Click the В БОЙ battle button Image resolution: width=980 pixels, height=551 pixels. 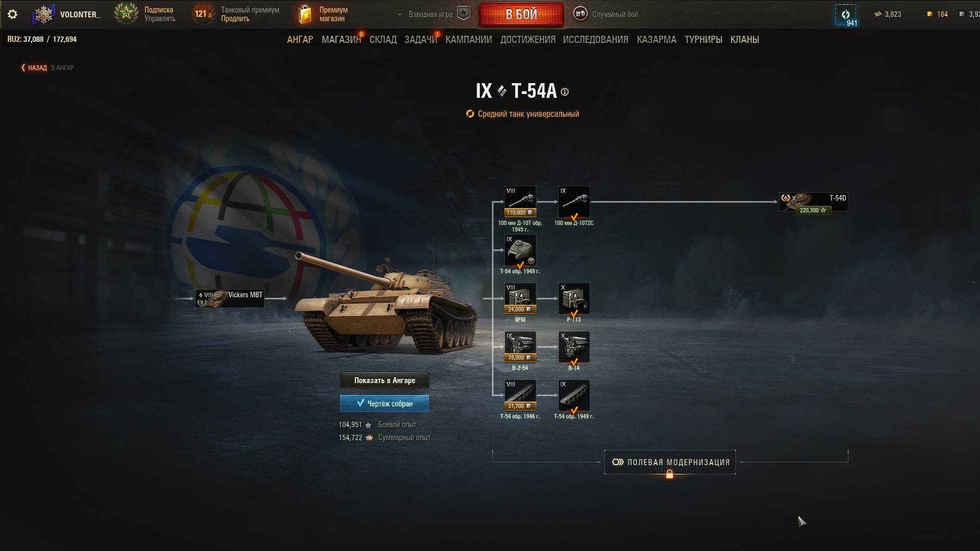[x=521, y=14]
